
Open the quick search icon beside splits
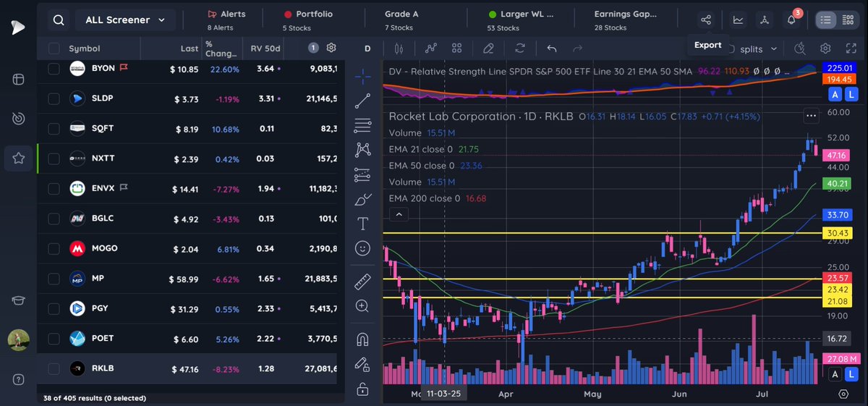click(800, 48)
